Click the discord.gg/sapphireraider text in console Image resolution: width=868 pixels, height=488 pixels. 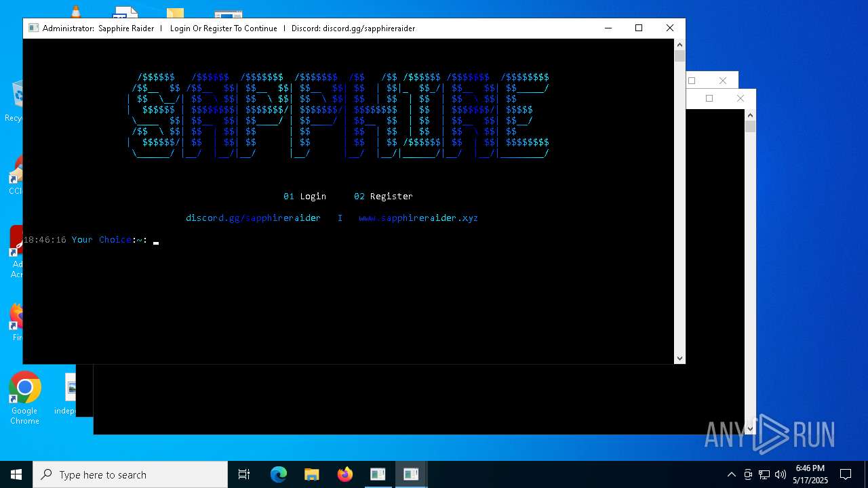tap(253, 218)
